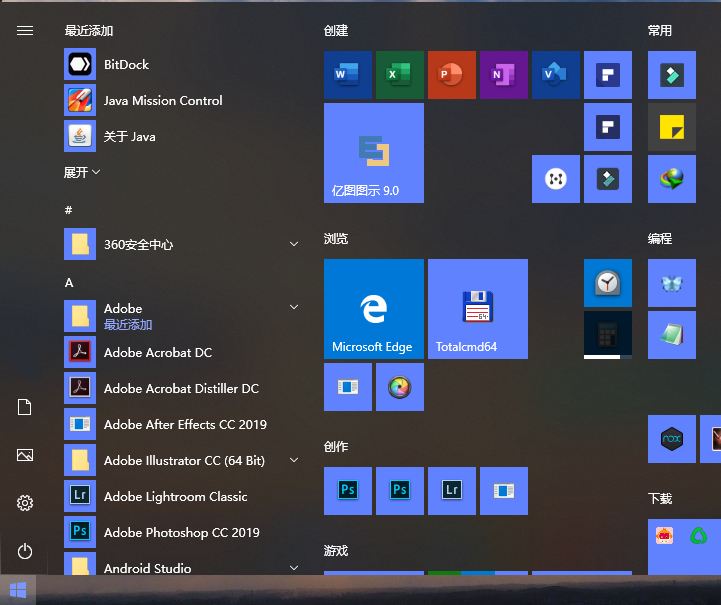Click the 常用 group title

tap(660, 30)
